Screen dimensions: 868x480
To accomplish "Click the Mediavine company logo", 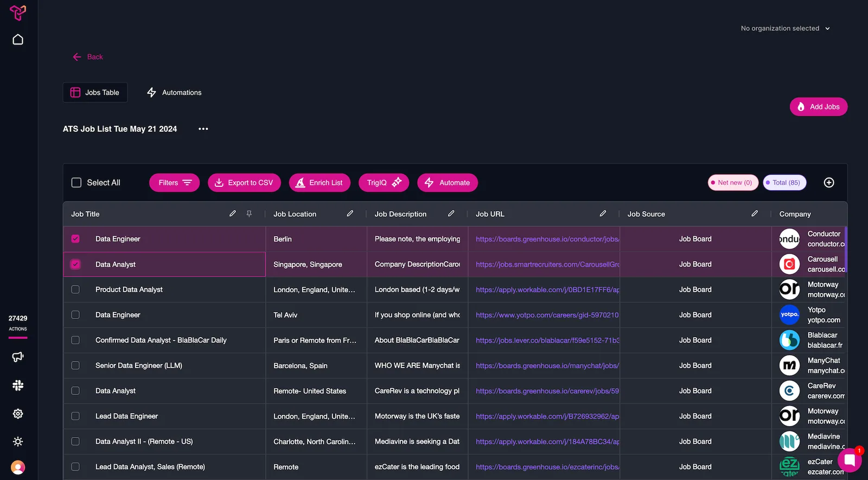I will (789, 441).
